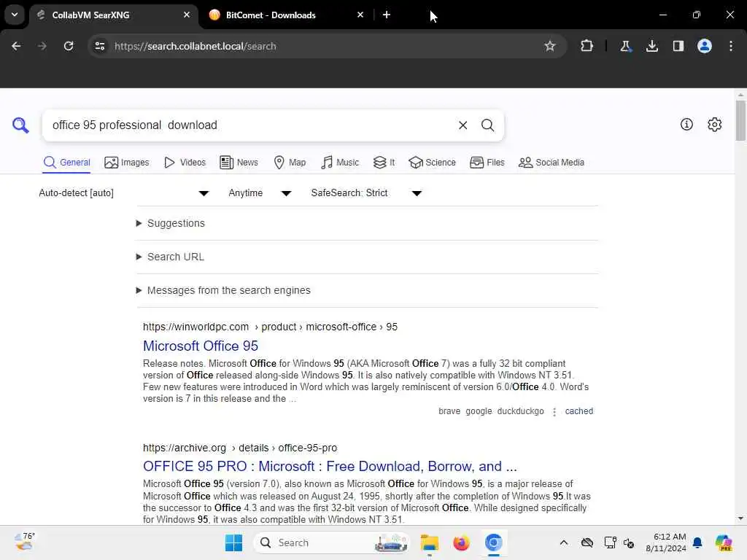This screenshot has height=560, width=747.
Task: Go back to previous page
Action: click(x=16, y=46)
